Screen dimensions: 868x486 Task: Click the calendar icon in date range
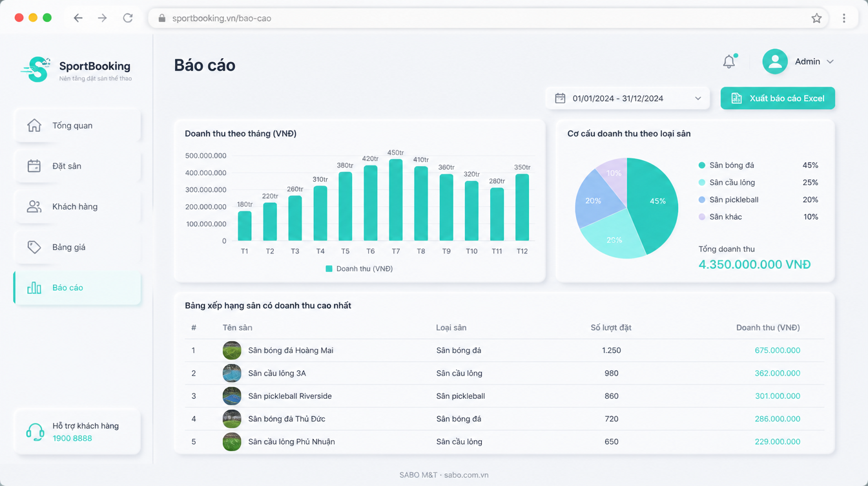point(560,98)
